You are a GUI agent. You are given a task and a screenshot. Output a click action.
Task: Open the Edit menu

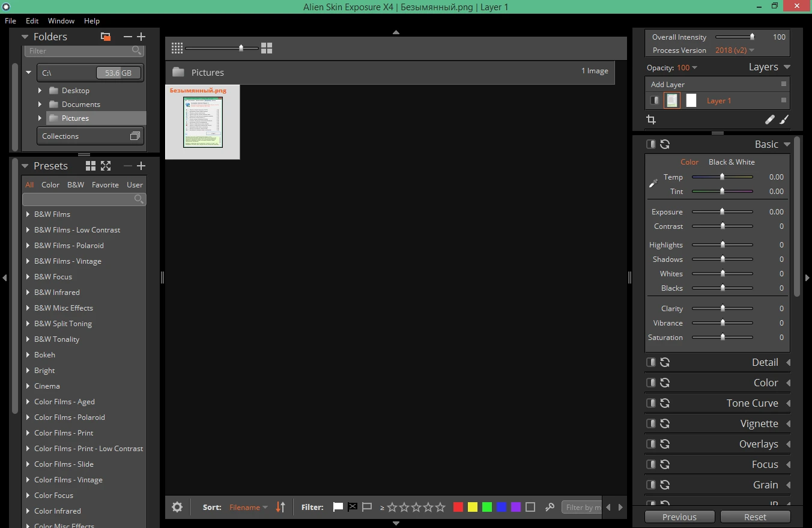32,21
